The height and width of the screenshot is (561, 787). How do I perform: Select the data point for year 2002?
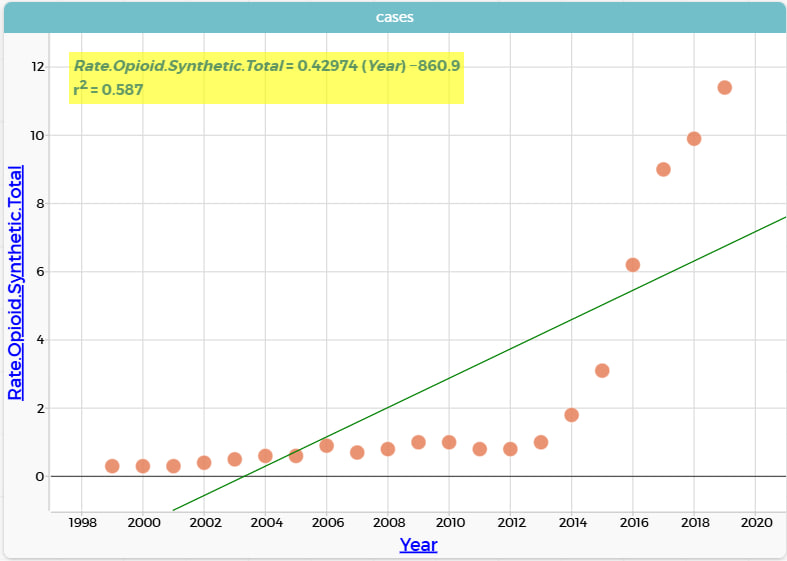pos(204,463)
